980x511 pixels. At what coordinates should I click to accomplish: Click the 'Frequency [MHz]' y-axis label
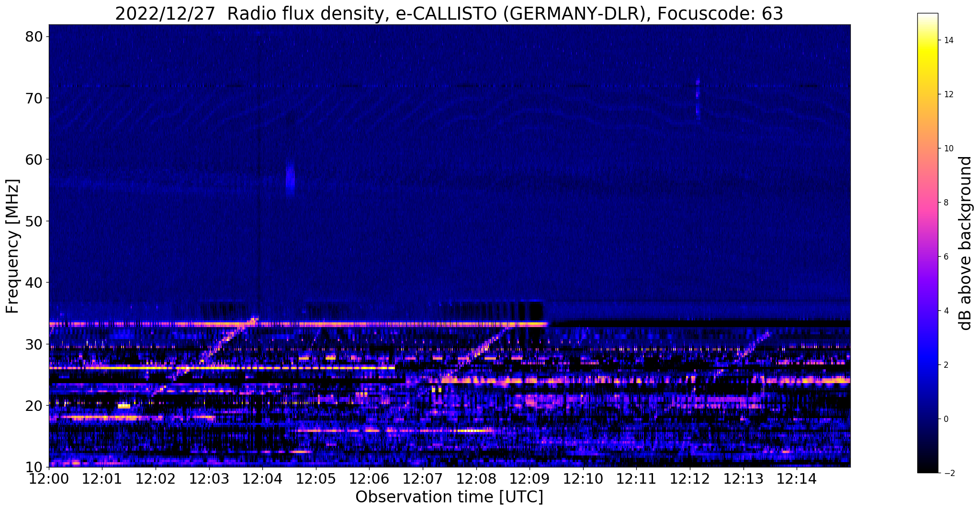coord(13,246)
